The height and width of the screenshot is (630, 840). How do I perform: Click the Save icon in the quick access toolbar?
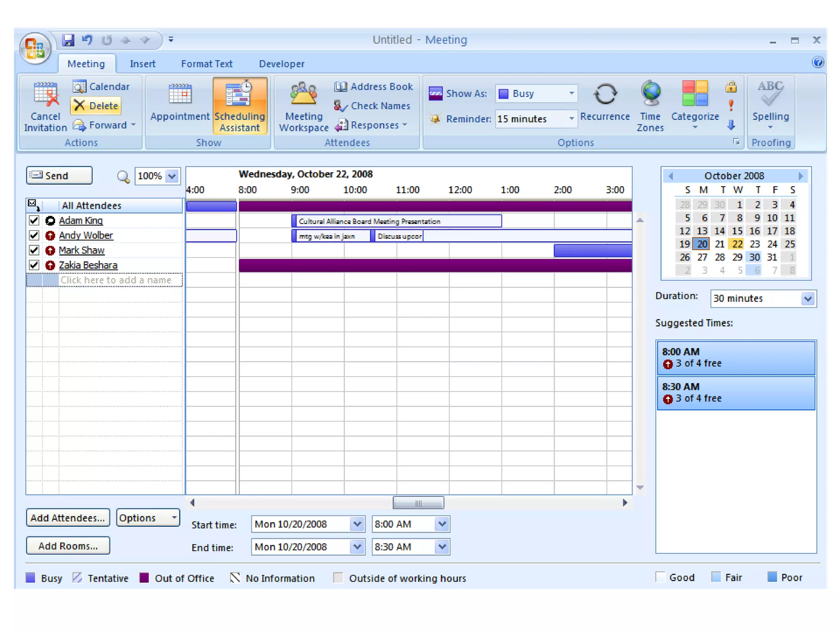(68, 40)
